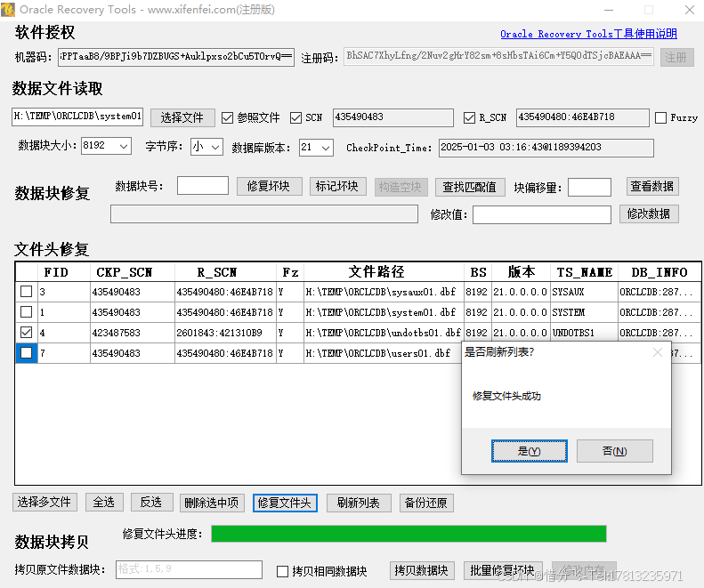Enable the 拷贝相同数据块 checkbox
This screenshot has height=588, width=704.
(x=282, y=571)
